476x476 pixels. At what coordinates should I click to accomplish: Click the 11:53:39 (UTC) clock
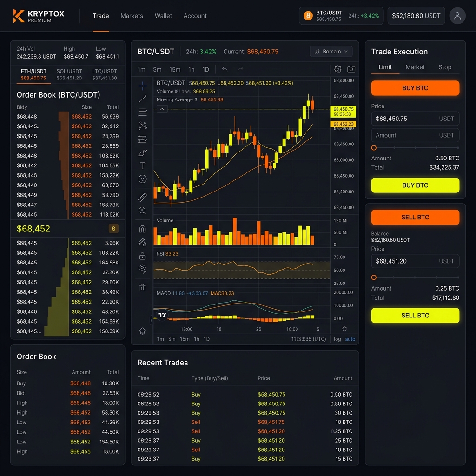[309, 339]
